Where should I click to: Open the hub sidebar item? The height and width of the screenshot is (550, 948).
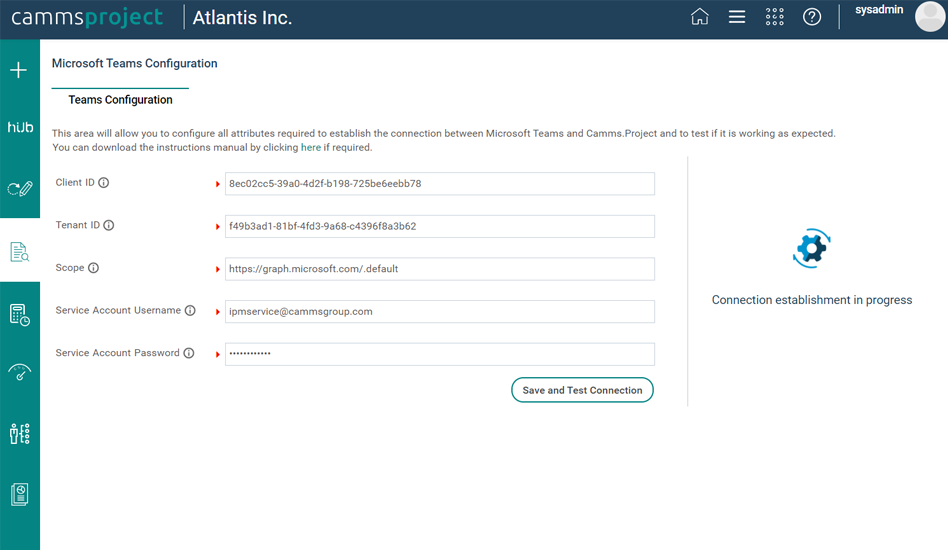click(20, 127)
